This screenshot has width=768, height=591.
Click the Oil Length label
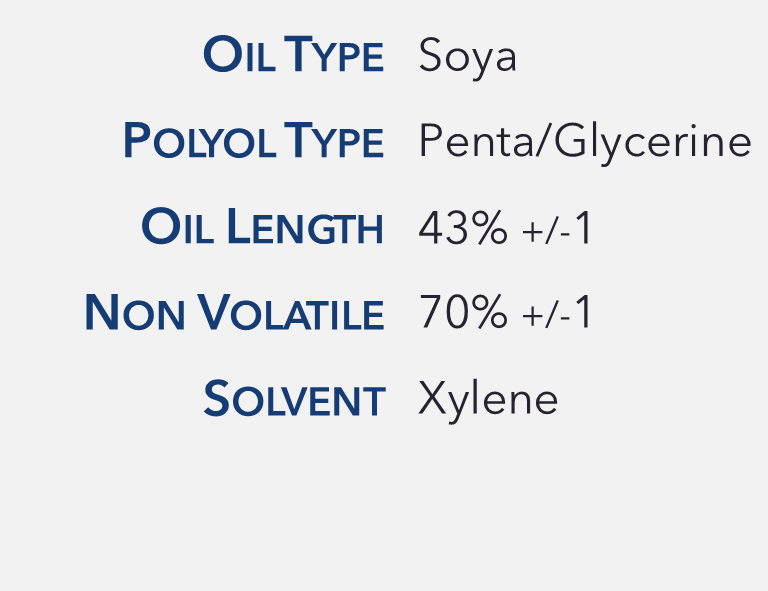[263, 229]
